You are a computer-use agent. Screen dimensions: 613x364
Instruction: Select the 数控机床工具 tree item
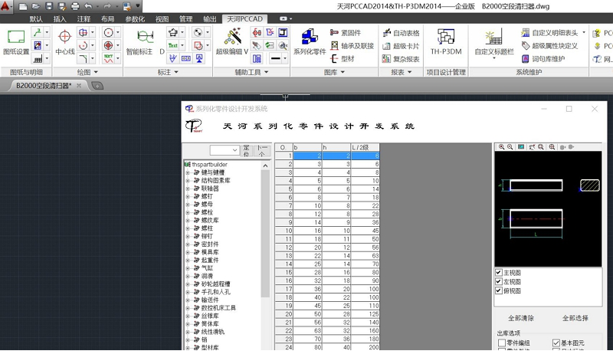218,308
